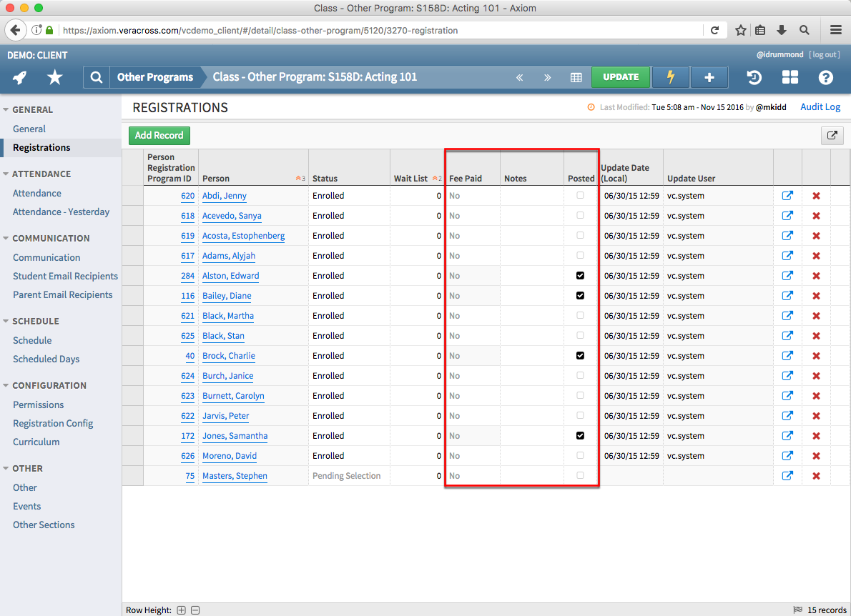Open the Audit Log link

point(820,106)
